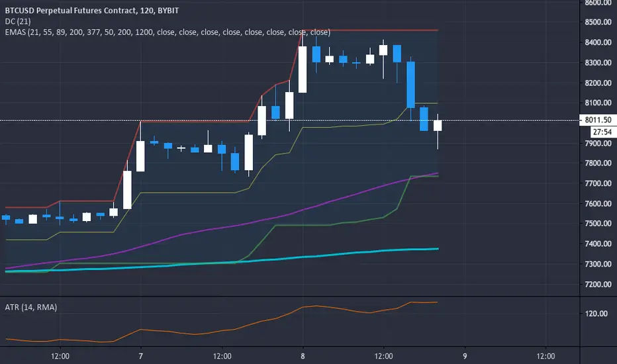
Task: Click the 8100.00 price axis label
Action: 598,103
